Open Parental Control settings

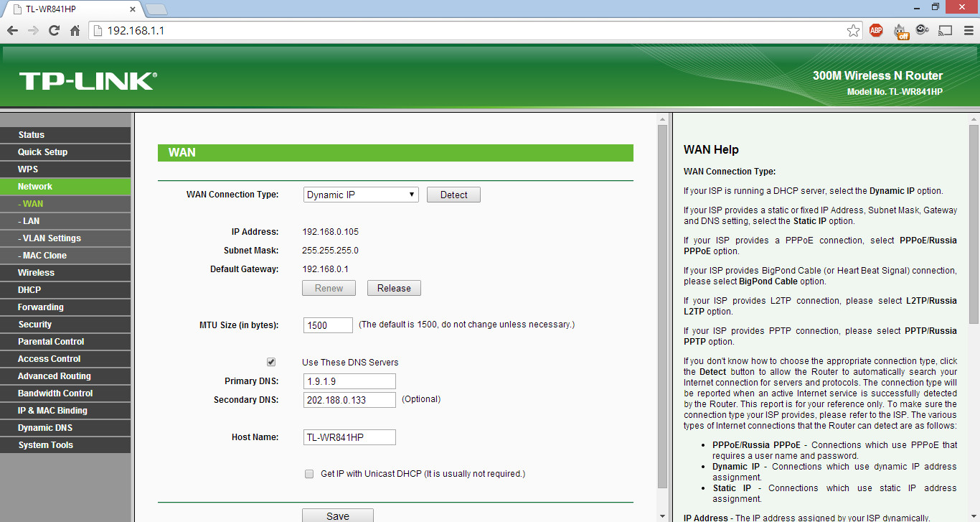[x=65, y=342]
